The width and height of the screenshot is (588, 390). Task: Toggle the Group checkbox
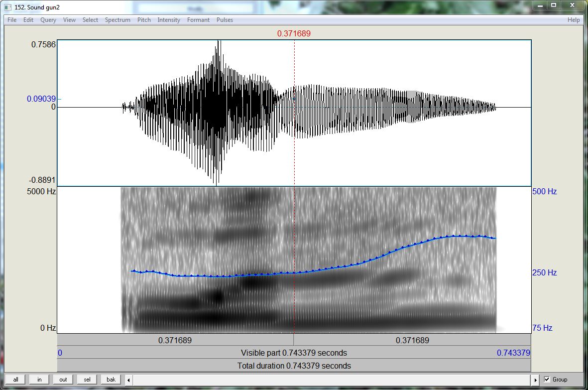547,380
